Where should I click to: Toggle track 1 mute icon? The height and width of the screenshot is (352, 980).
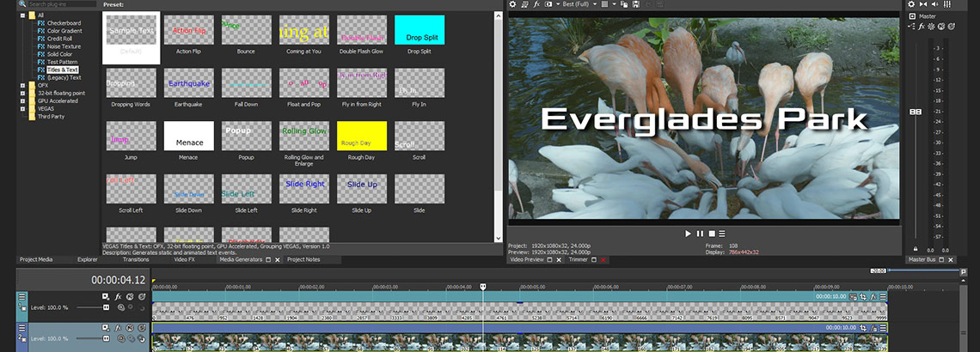[130, 296]
